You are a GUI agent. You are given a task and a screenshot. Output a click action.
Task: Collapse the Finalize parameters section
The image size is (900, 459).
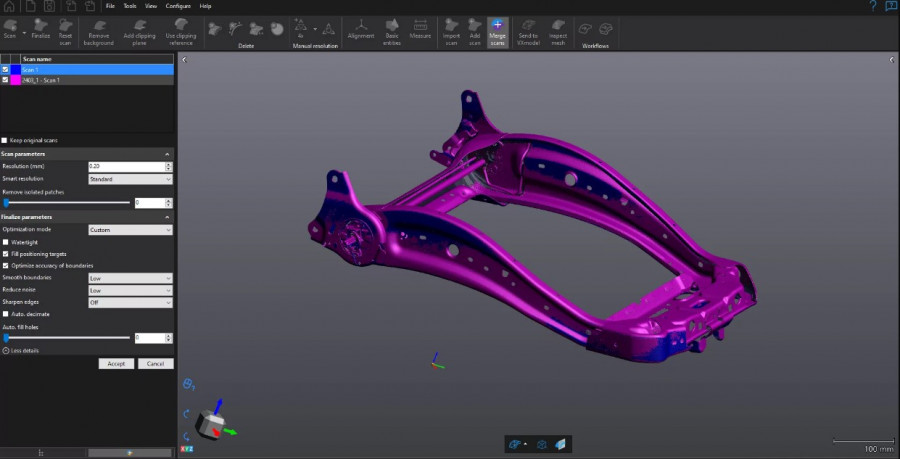[167, 217]
